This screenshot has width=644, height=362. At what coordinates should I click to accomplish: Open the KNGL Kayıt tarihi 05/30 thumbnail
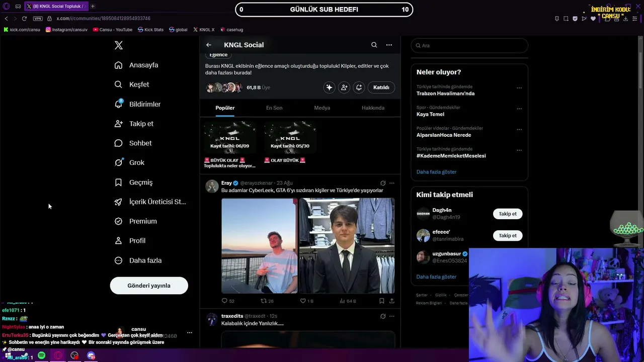pos(290,137)
